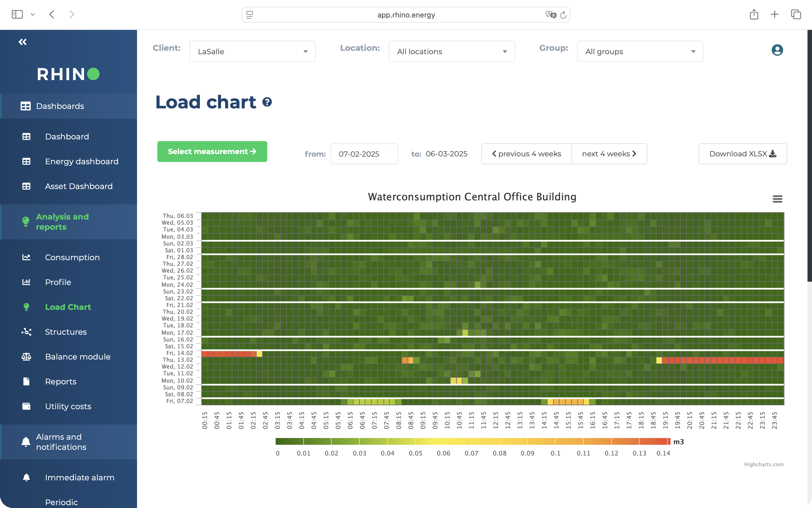Click color legend at 0.05 yellow-green
The height and width of the screenshot is (508, 812).
tap(415, 441)
